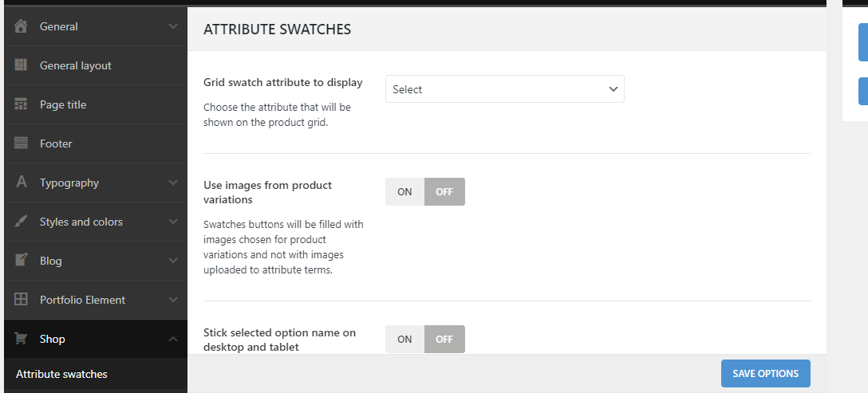The width and height of the screenshot is (868, 393).
Task: Go to the Footer settings section
Action: (x=56, y=143)
